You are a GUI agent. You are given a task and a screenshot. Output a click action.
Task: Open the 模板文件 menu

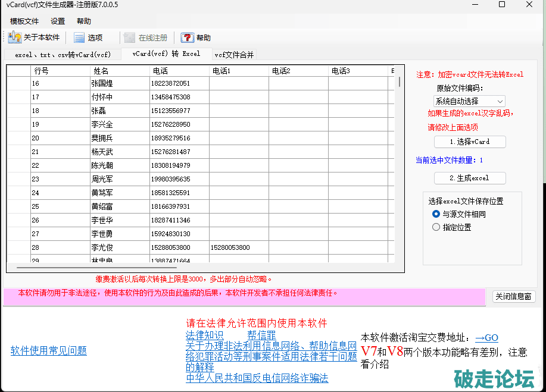pyautogui.click(x=24, y=21)
